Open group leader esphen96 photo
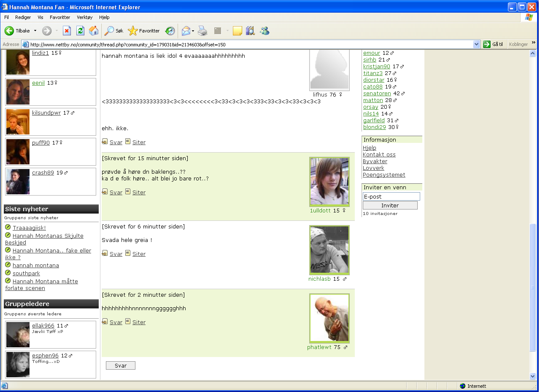540x392 pixels. [18, 365]
